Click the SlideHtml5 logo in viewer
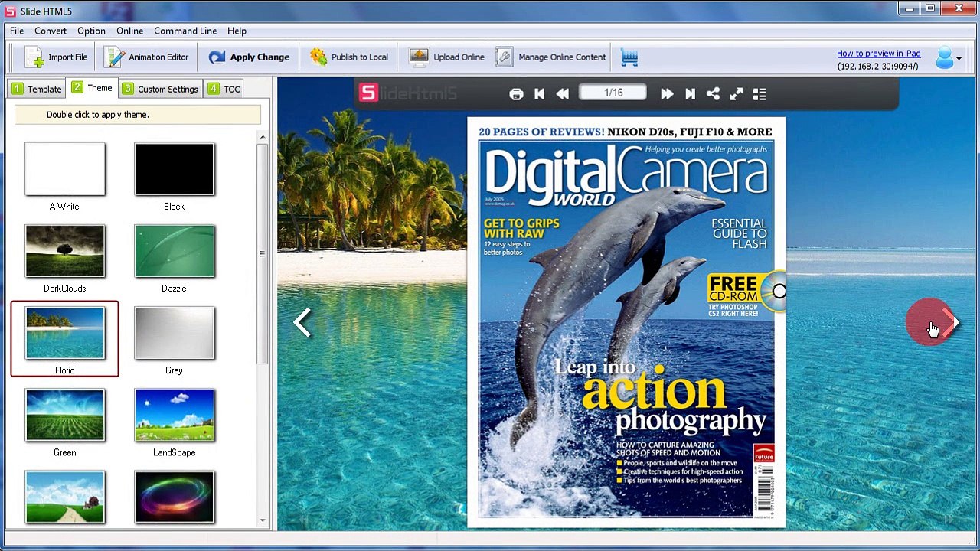 [409, 93]
